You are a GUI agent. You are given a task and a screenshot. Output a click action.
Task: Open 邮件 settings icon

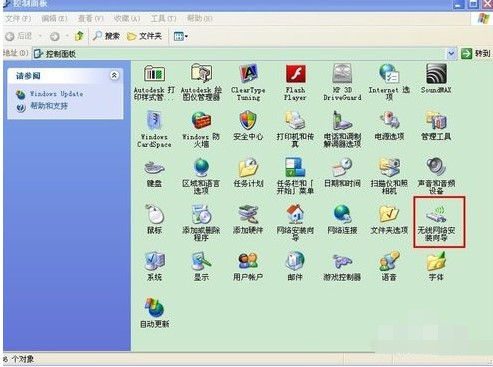click(x=295, y=261)
